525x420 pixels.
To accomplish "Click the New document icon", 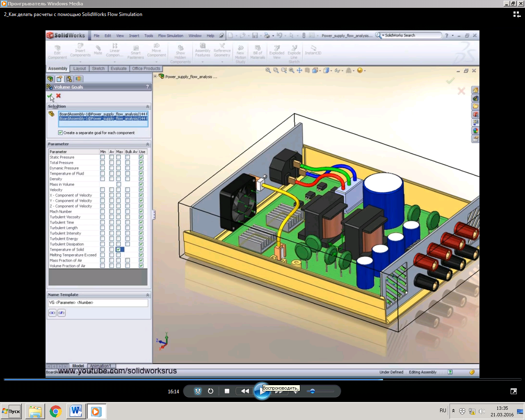I will tap(231, 36).
